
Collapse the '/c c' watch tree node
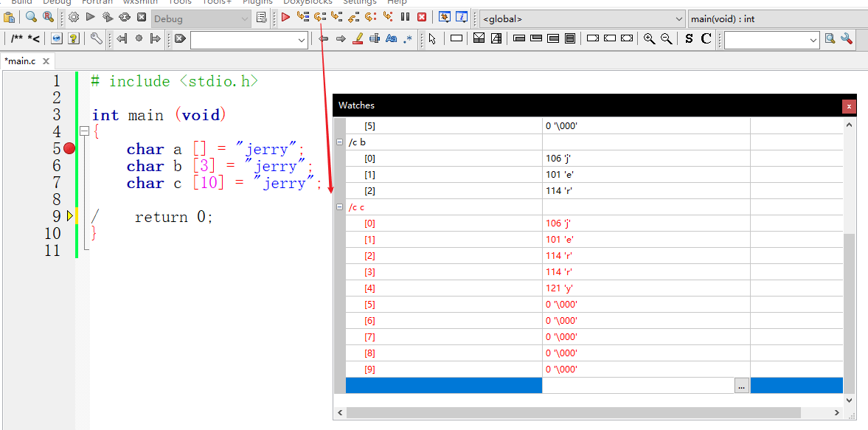pyautogui.click(x=339, y=207)
